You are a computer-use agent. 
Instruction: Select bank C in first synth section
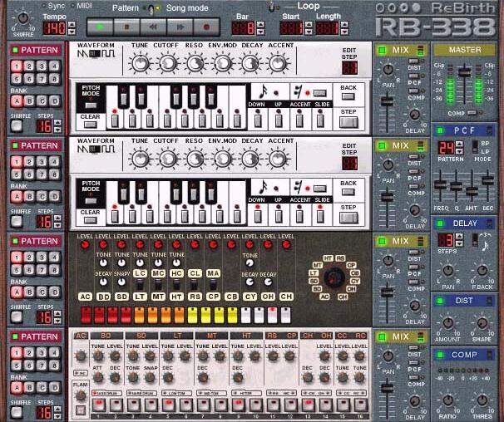(x=42, y=101)
